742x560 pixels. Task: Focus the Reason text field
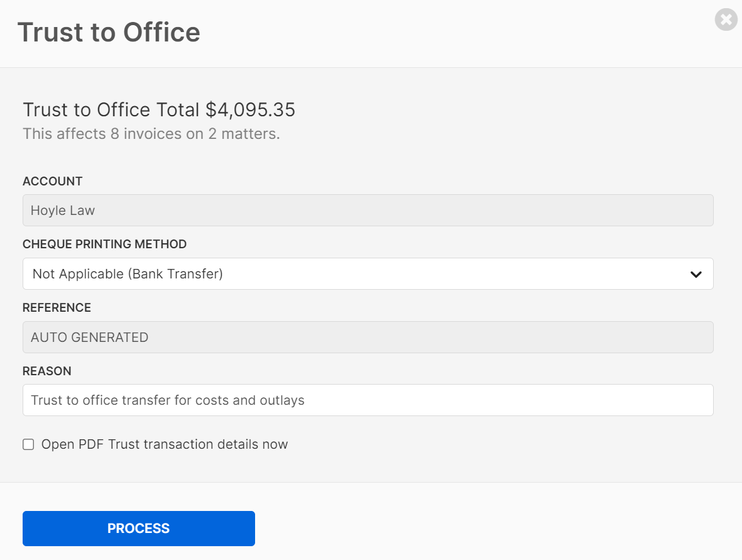[368, 400]
